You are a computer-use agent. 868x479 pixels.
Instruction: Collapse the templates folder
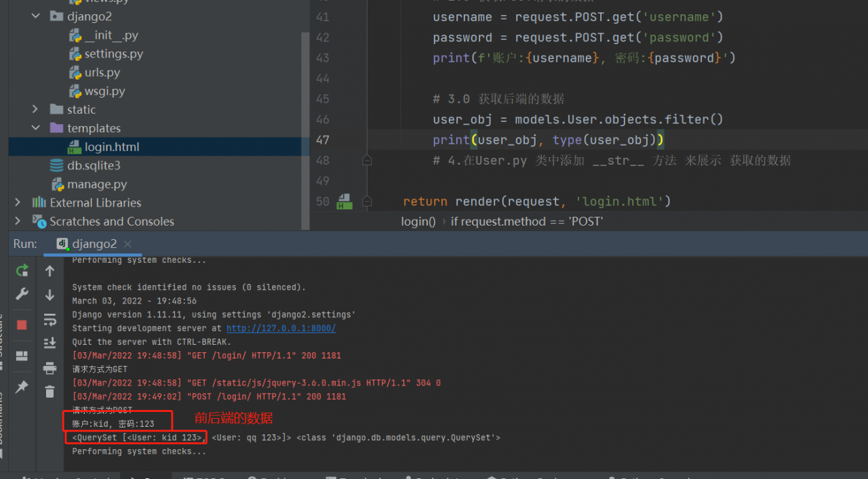pos(36,128)
